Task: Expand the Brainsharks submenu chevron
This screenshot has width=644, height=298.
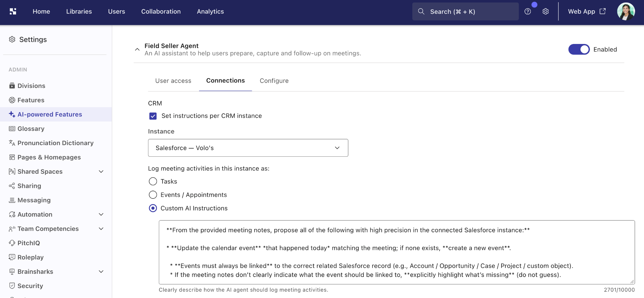Action: pyautogui.click(x=101, y=271)
